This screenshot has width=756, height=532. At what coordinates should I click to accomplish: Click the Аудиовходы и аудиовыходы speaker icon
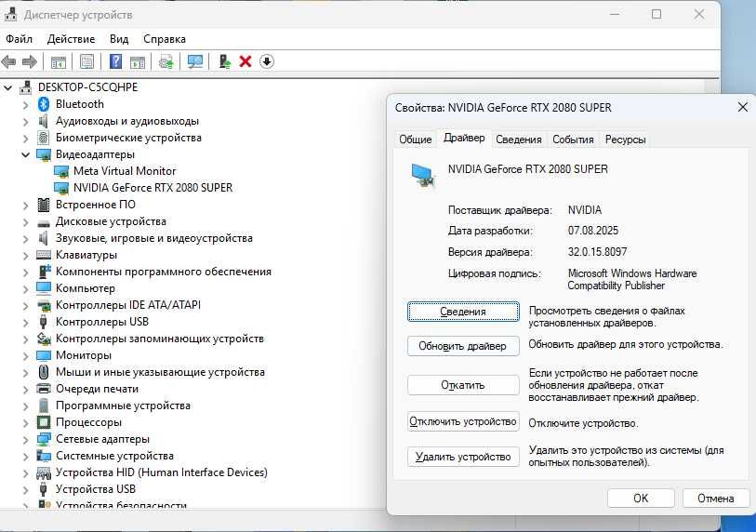[44, 121]
